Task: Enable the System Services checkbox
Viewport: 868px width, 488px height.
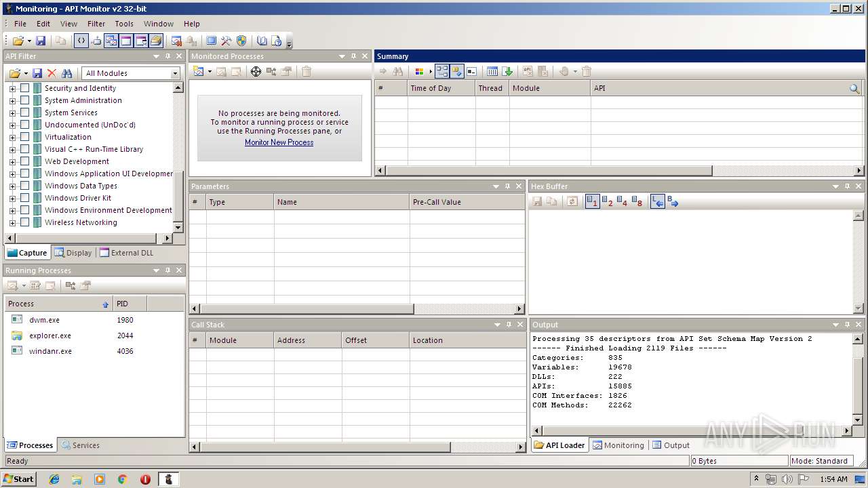Action: [x=24, y=113]
